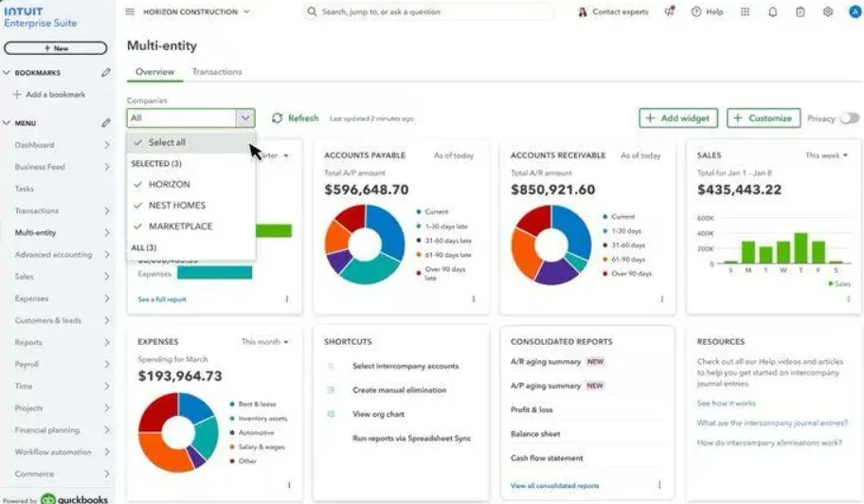Screen dimensions: 864x504
Task: Click icon beside View org chart
Action: (332, 414)
